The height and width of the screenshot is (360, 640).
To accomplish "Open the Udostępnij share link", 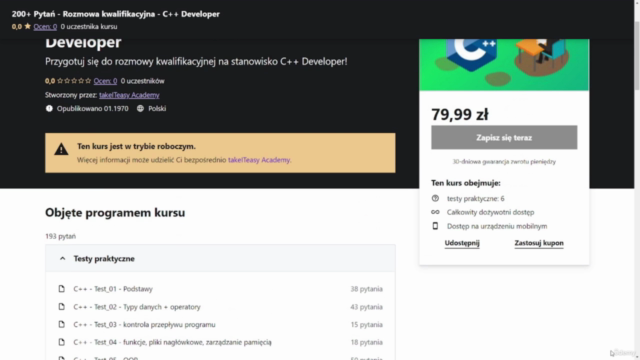I will click(462, 243).
